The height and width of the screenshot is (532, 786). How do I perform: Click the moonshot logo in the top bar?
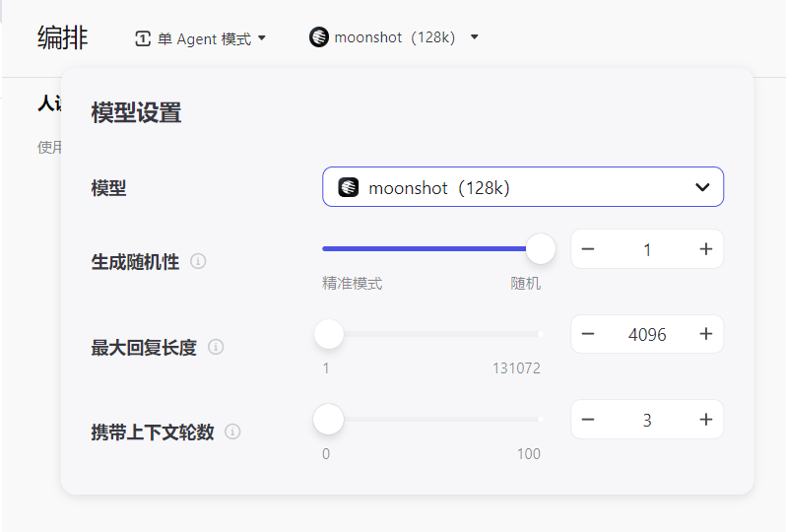coord(318,37)
